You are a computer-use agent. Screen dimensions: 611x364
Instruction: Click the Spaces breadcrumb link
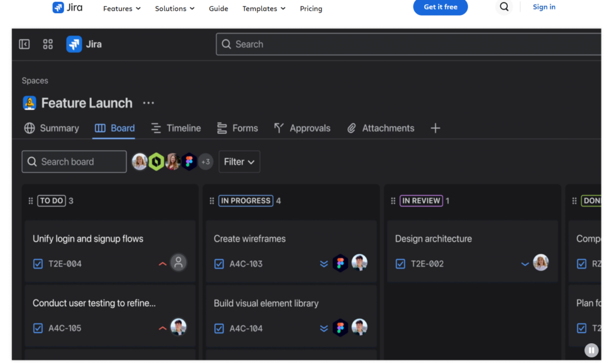[x=35, y=81]
